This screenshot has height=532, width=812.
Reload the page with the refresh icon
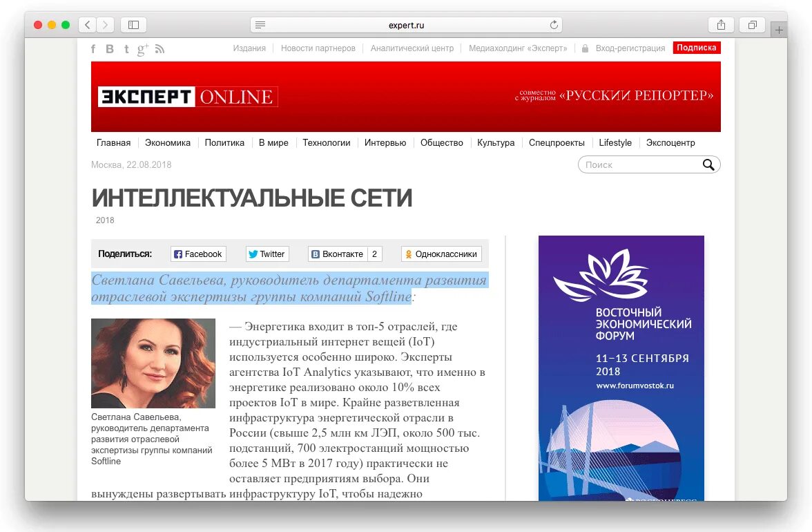click(x=554, y=25)
